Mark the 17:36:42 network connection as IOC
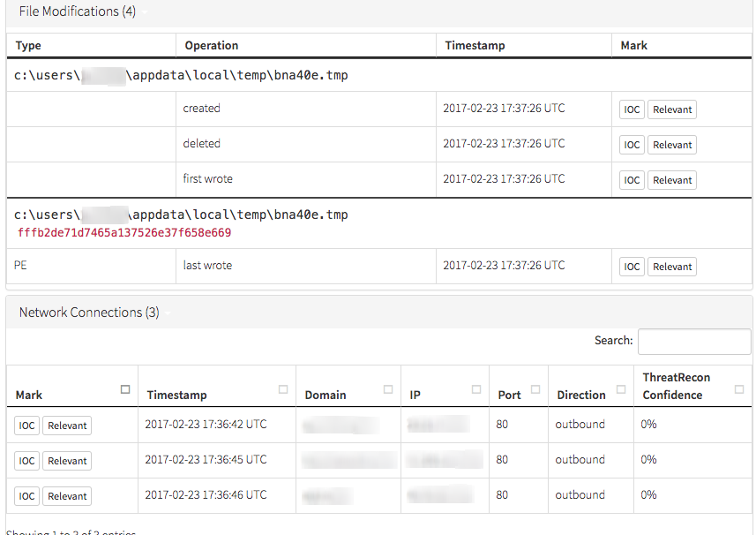The image size is (756, 535). (x=26, y=426)
